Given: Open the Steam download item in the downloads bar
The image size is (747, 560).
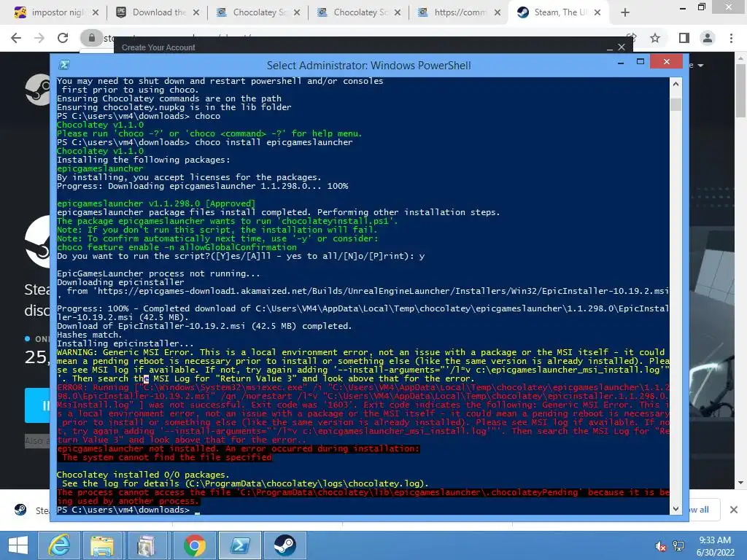Looking at the screenshot, I should coord(32,510).
